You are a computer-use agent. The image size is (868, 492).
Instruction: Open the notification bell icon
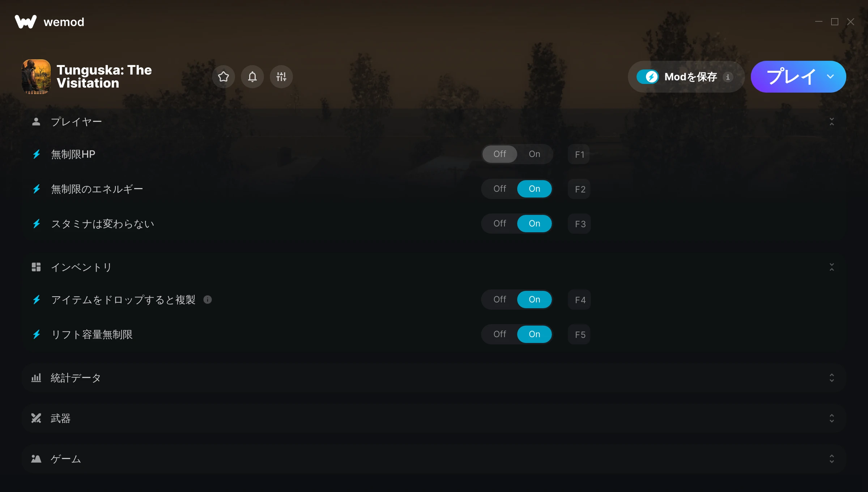(x=252, y=77)
